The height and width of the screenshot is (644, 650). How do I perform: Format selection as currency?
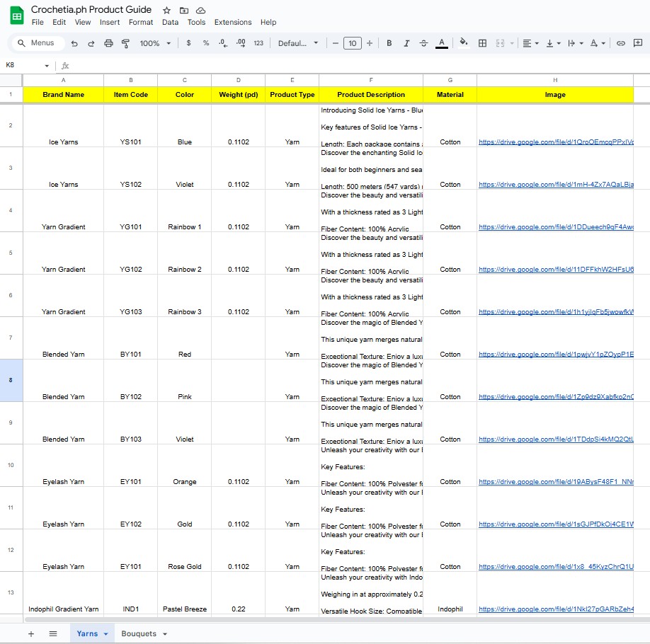pos(188,42)
